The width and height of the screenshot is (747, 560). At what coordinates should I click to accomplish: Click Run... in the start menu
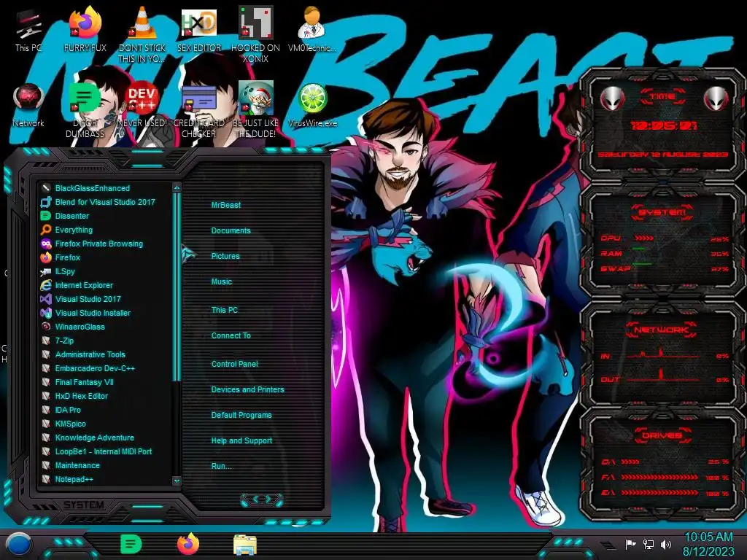221,466
